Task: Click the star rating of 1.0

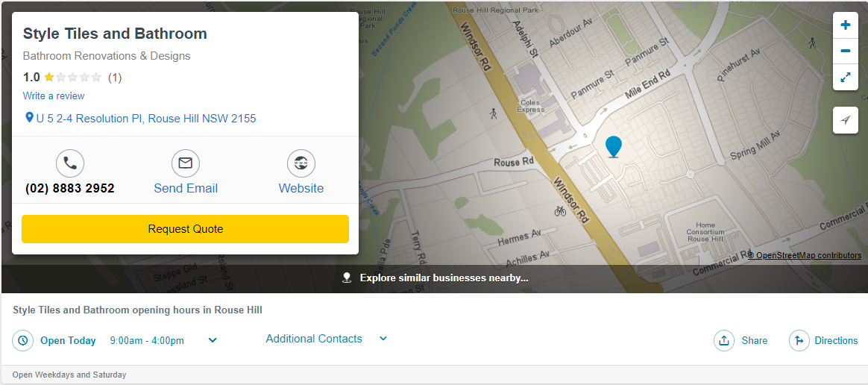Action: click(73, 77)
